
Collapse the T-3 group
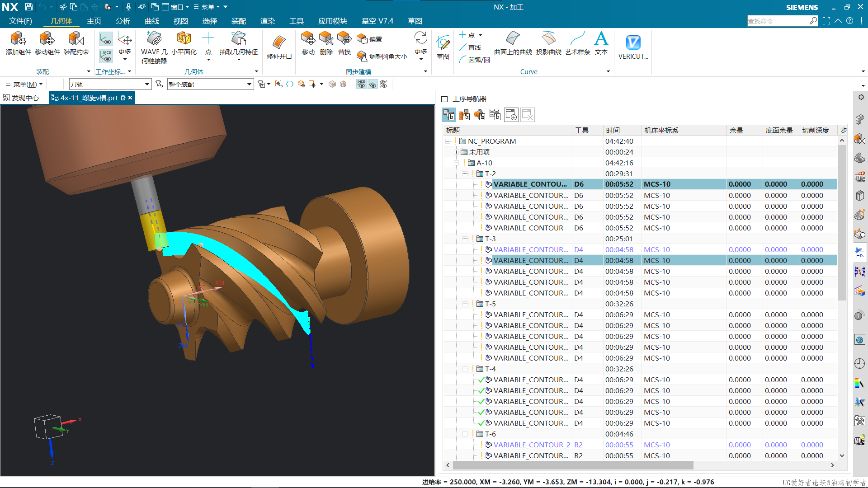[465, 239]
